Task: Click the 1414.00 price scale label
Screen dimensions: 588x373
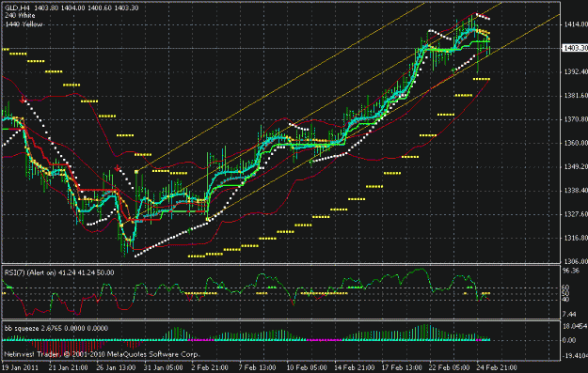Action: click(x=576, y=24)
